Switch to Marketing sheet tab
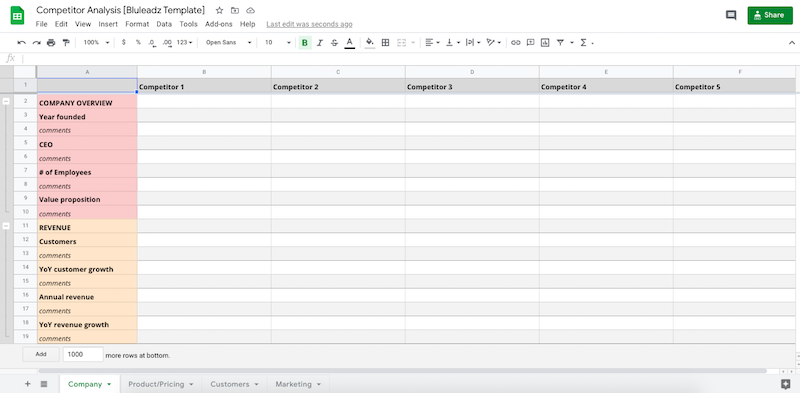This screenshot has height=393, width=800. [x=298, y=384]
